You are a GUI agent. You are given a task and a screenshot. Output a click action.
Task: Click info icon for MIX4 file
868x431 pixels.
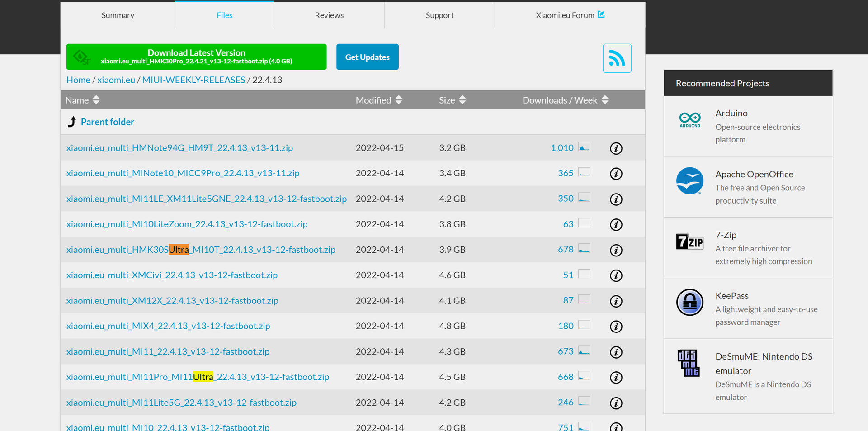tap(616, 327)
